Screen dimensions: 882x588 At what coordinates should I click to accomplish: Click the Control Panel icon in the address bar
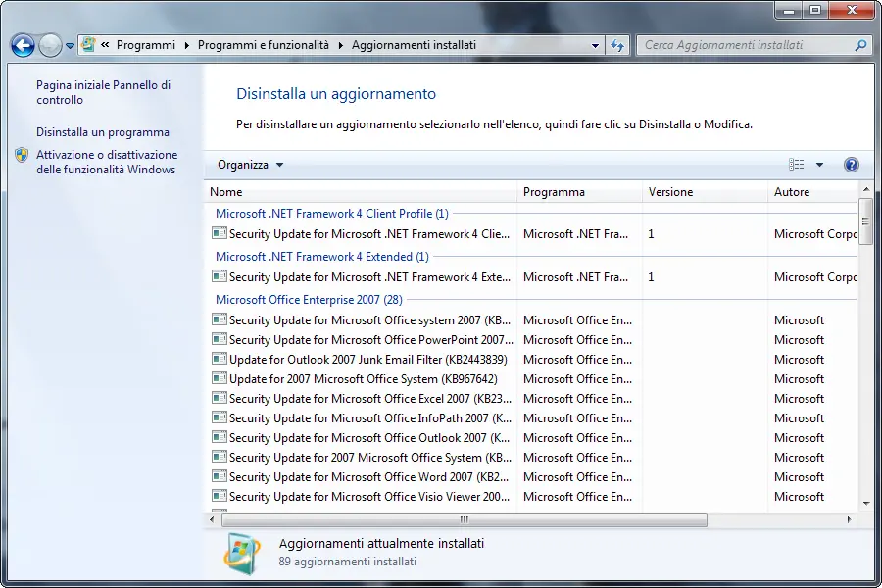pyautogui.click(x=88, y=44)
